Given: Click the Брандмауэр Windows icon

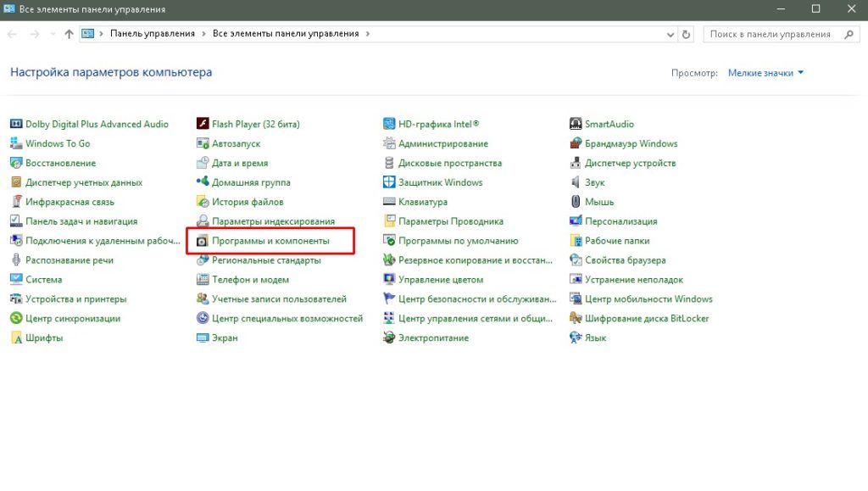Looking at the screenshot, I should (x=576, y=143).
